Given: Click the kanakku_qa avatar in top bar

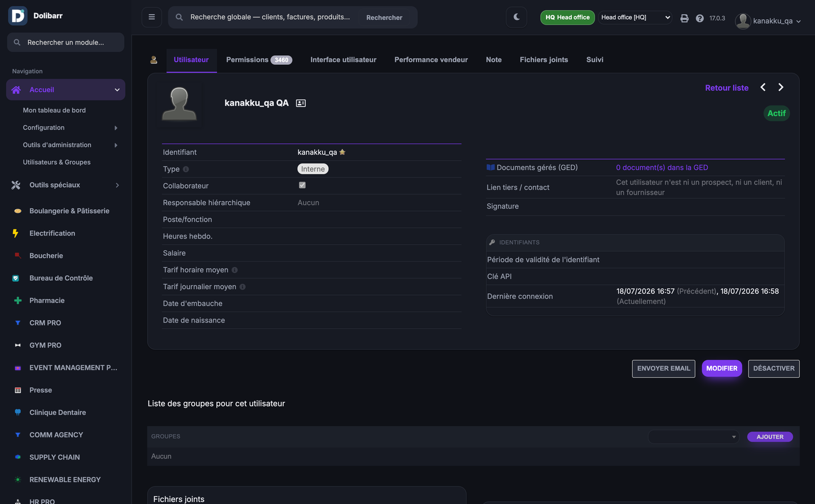Looking at the screenshot, I should pyautogui.click(x=743, y=21).
